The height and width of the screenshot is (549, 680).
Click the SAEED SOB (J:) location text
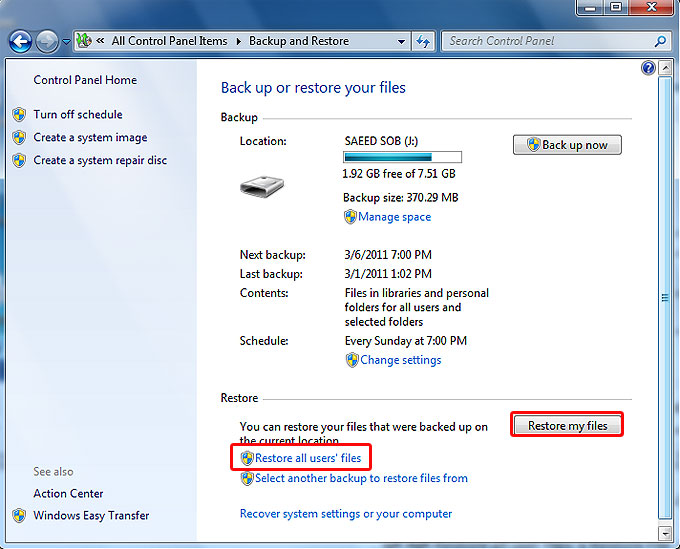(x=381, y=141)
